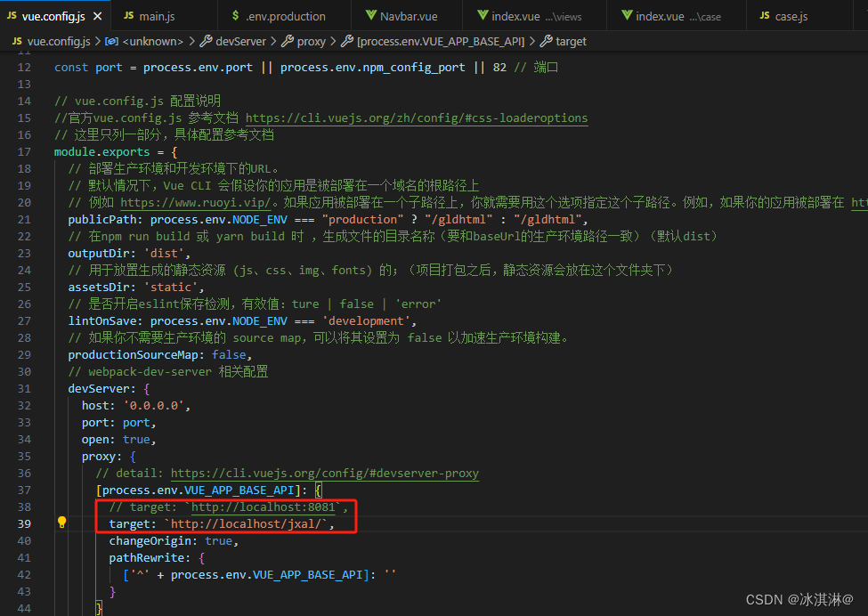Click the JS icon on the main.js tab
Viewport: 868px width, 616px height.
(x=128, y=15)
